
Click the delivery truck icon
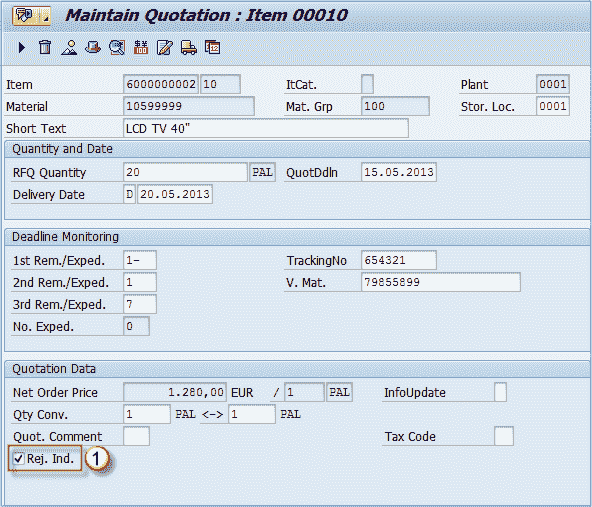pos(189,48)
